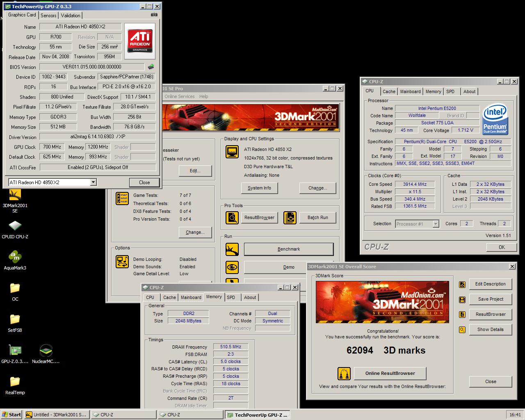Open the Help menu in 3DMark2001
Image resolution: width=525 pixels, height=420 pixels.
point(203,96)
